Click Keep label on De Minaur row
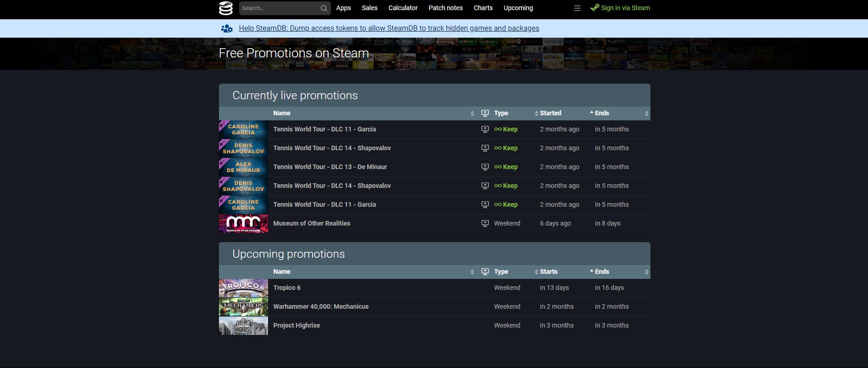The height and width of the screenshot is (368, 868). [x=506, y=167]
